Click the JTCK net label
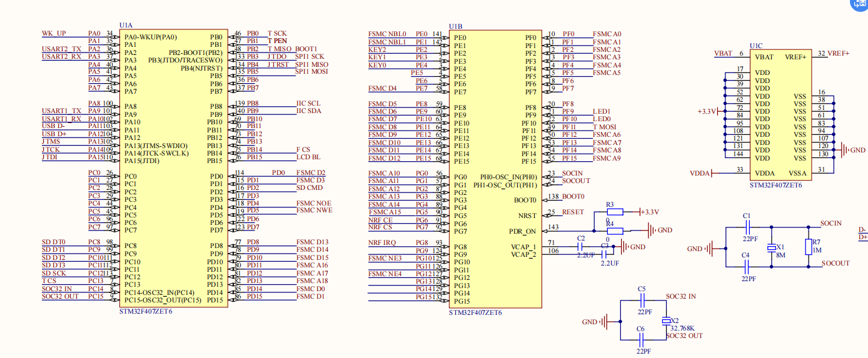Screen dimensions: 868x358 (51, 149)
